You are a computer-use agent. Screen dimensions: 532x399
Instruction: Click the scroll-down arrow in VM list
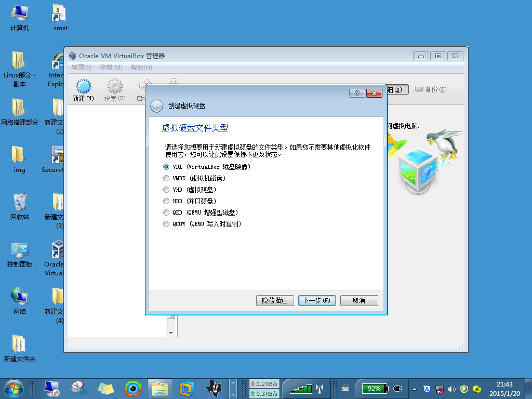click(x=171, y=333)
